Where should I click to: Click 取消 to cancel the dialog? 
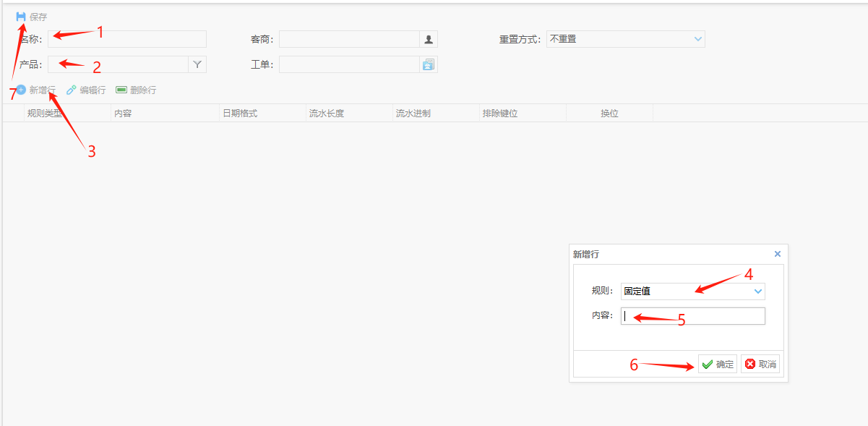pyautogui.click(x=760, y=364)
